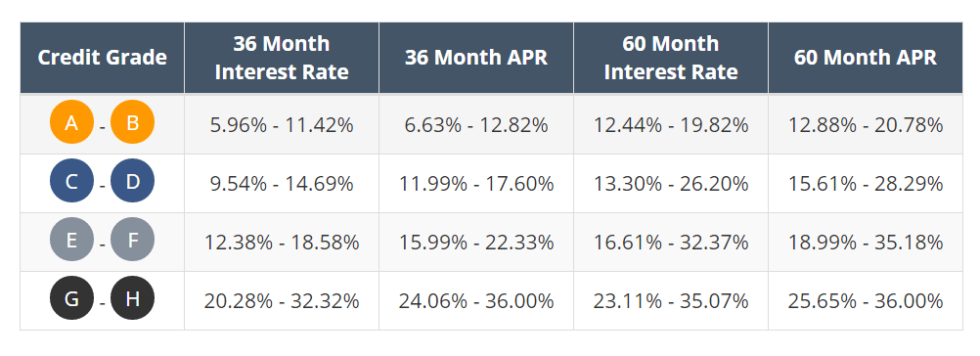980x356 pixels.
Task: Click the 16.61% - 32.37% rate cell
Action: coord(671,243)
